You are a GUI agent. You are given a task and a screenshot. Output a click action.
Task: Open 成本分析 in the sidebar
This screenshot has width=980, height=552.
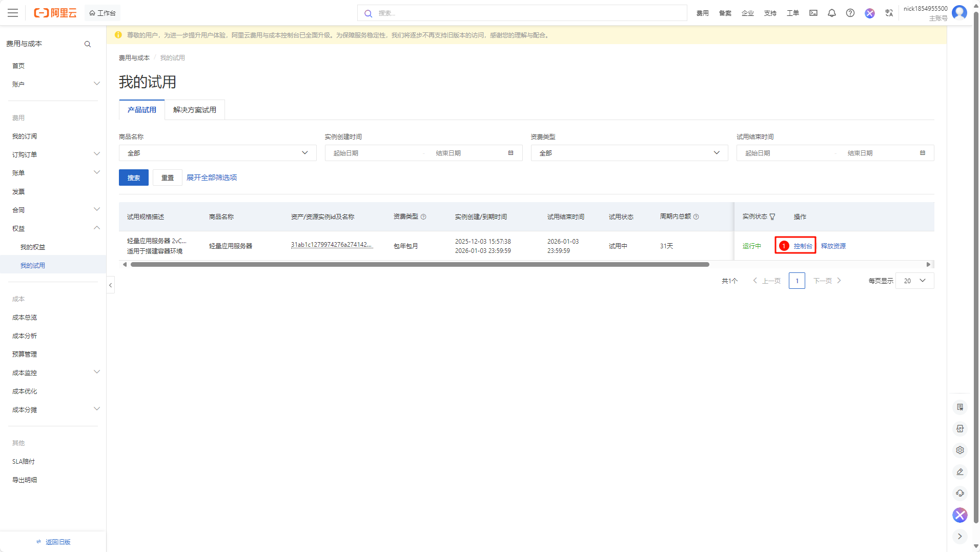25,336
